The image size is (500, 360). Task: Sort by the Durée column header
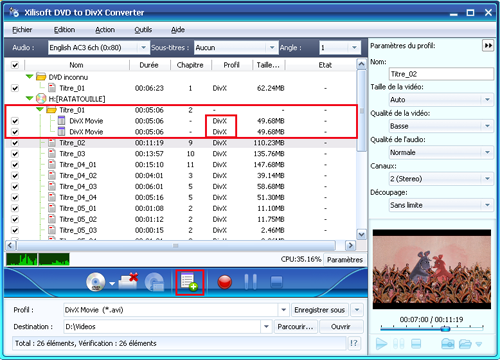coord(149,65)
